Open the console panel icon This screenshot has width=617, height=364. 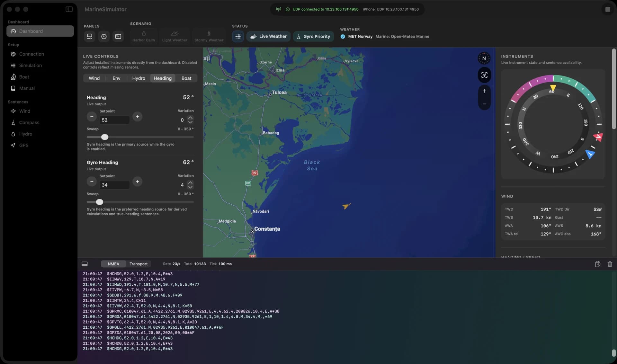coord(118,36)
